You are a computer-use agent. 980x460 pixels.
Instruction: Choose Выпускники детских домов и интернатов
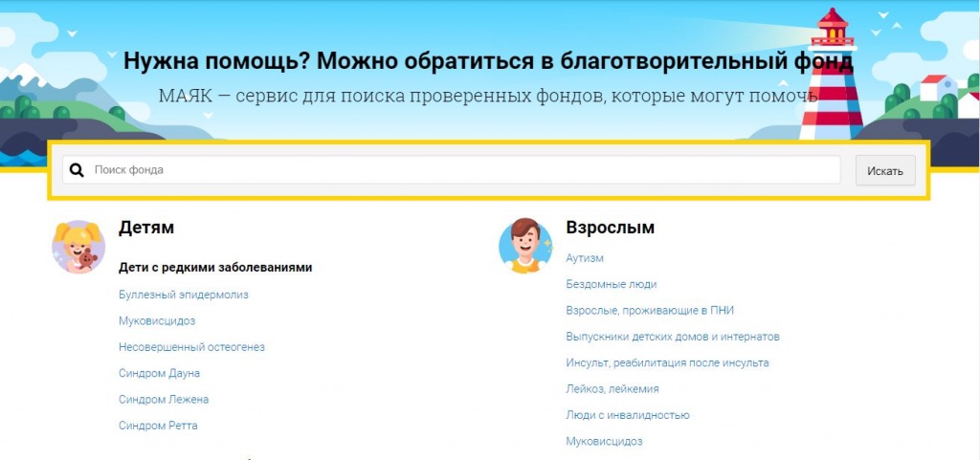tap(673, 337)
